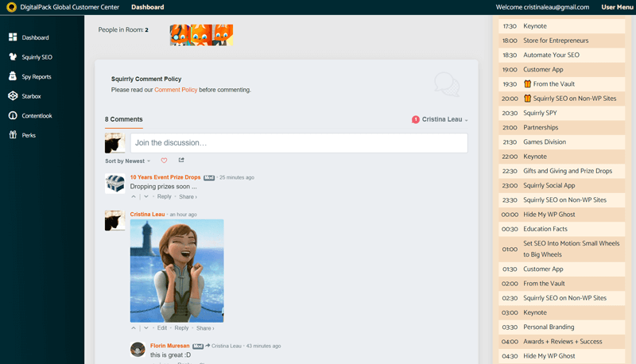
Task: Open the User Menu
Action: coord(617,7)
